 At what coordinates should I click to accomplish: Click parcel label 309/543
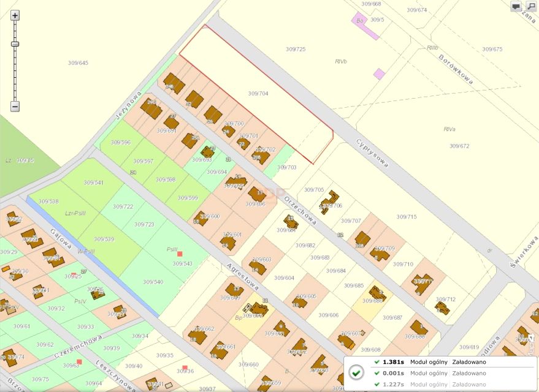[x=183, y=263]
